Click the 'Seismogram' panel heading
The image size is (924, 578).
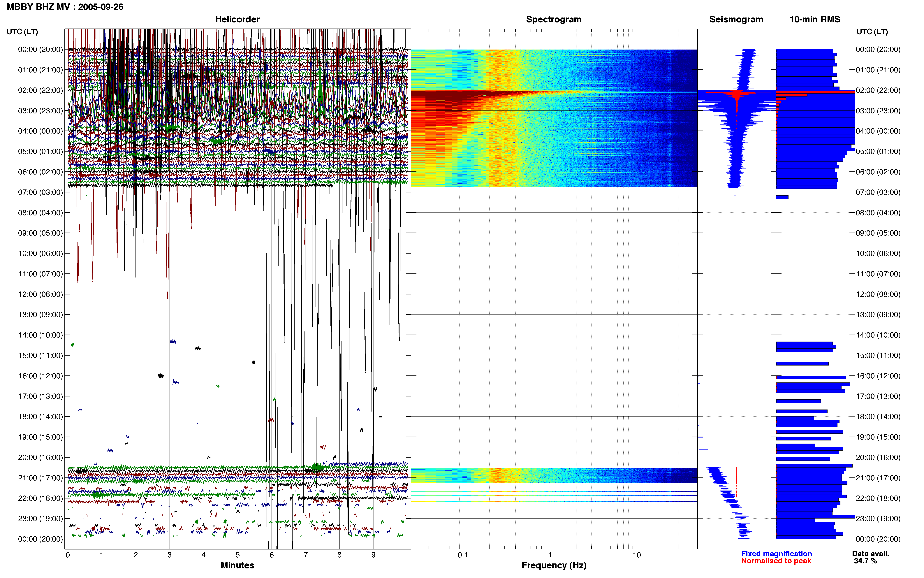tap(736, 20)
